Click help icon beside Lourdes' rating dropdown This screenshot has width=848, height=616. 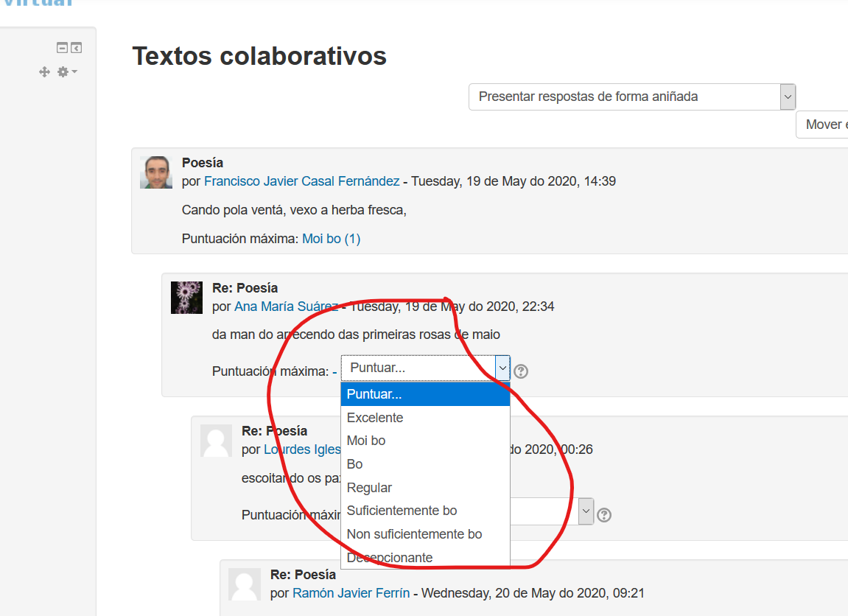point(604,515)
